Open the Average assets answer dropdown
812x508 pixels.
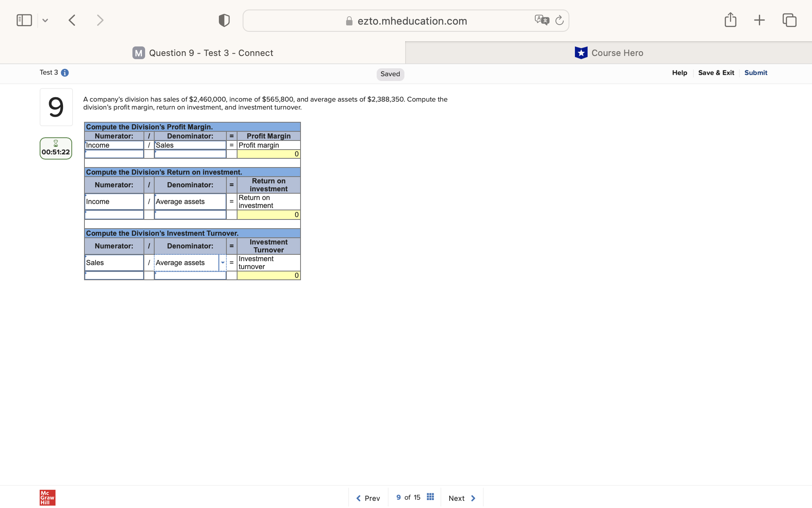coord(222,262)
